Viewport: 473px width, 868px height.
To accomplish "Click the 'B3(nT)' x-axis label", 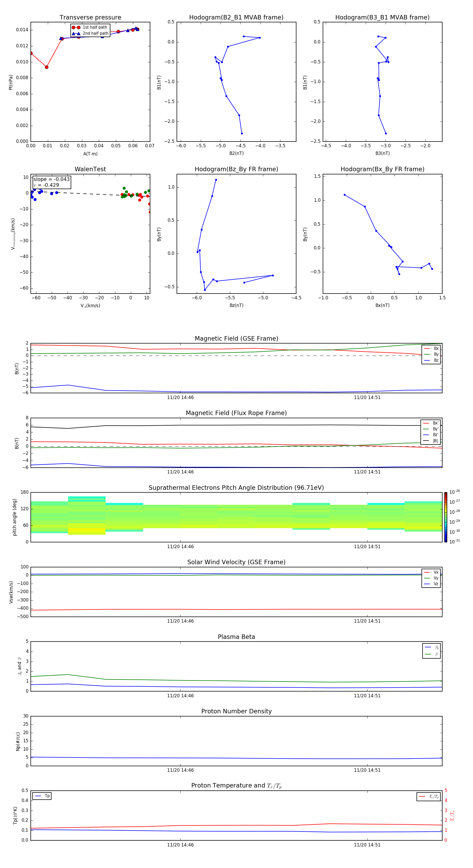I will (x=382, y=153).
